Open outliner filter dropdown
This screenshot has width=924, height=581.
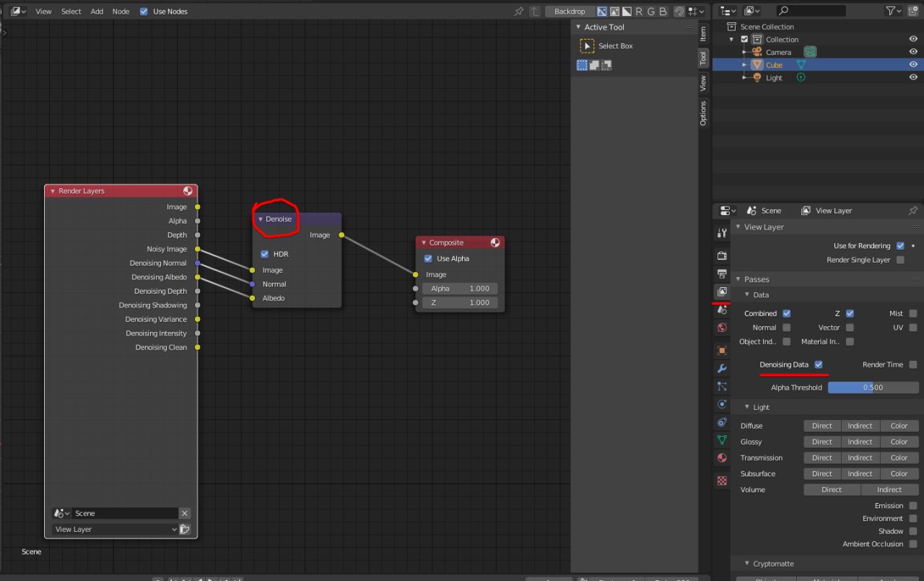pyautogui.click(x=894, y=11)
